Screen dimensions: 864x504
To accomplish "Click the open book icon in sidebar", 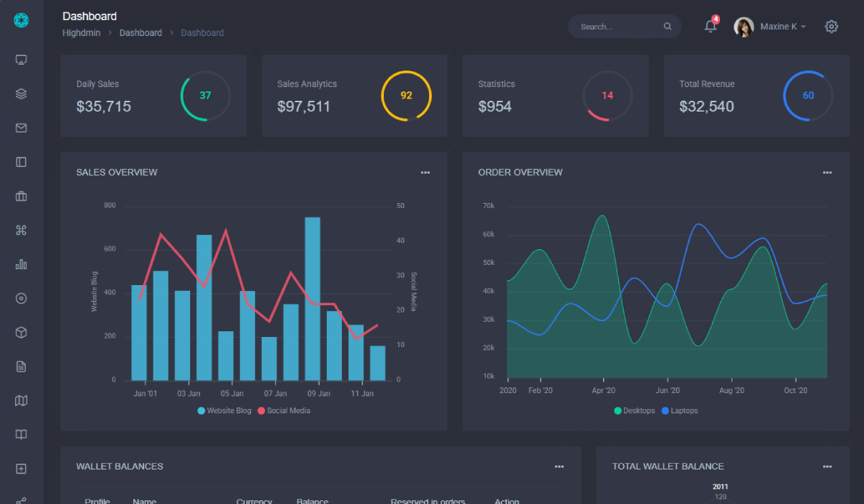I will [21, 435].
